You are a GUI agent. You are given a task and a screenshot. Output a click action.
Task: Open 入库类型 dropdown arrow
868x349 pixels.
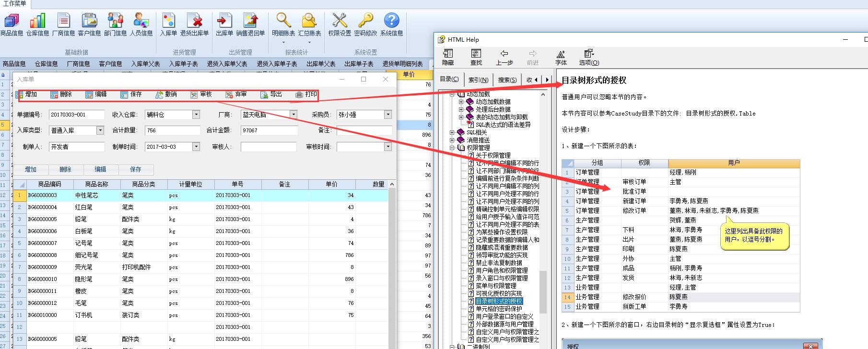pos(100,130)
